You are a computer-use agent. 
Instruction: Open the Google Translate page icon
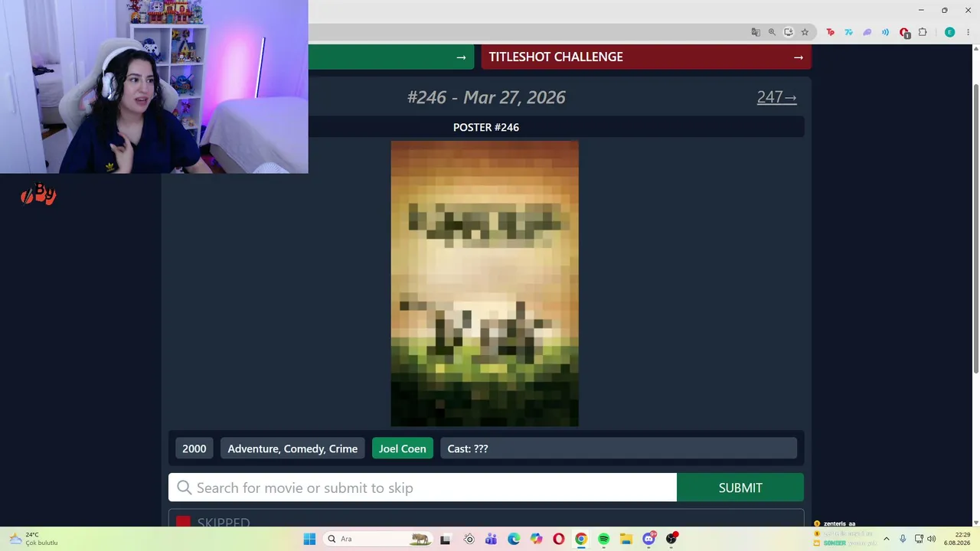[756, 32]
